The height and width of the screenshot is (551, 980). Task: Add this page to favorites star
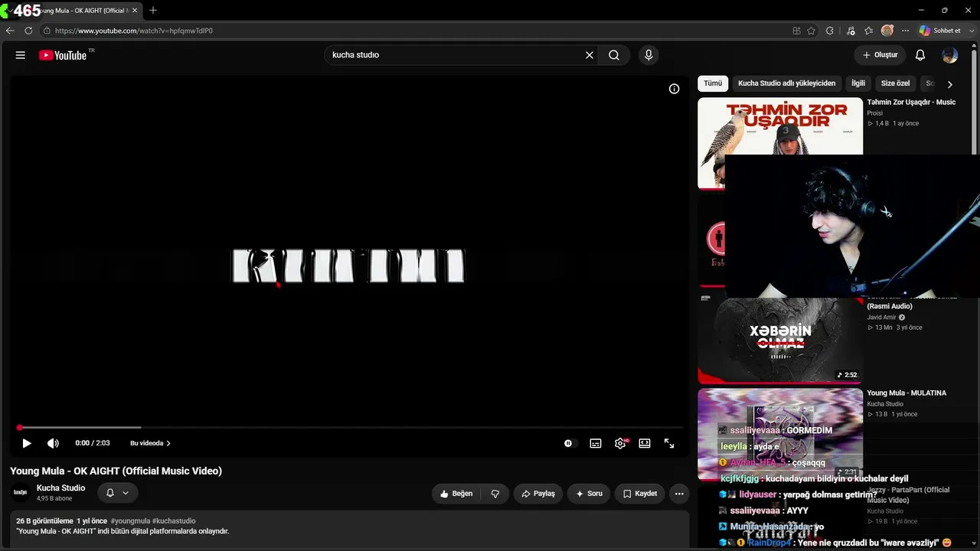click(x=811, y=31)
